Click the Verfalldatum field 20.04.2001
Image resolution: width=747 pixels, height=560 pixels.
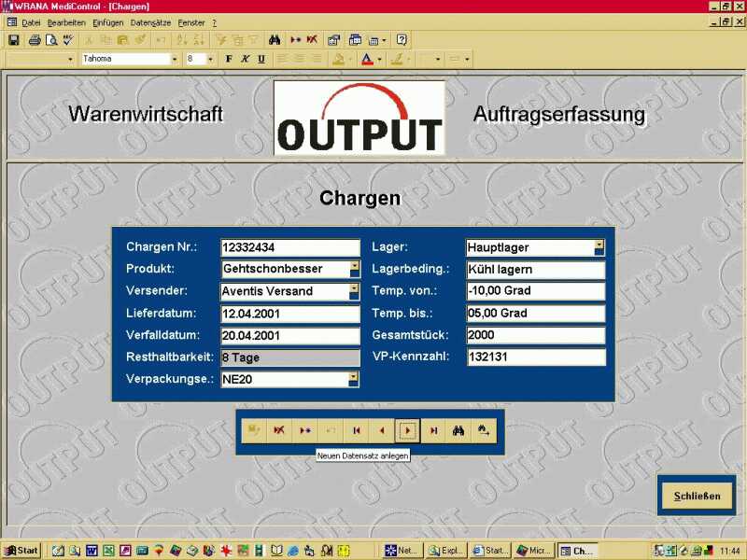tap(290, 336)
